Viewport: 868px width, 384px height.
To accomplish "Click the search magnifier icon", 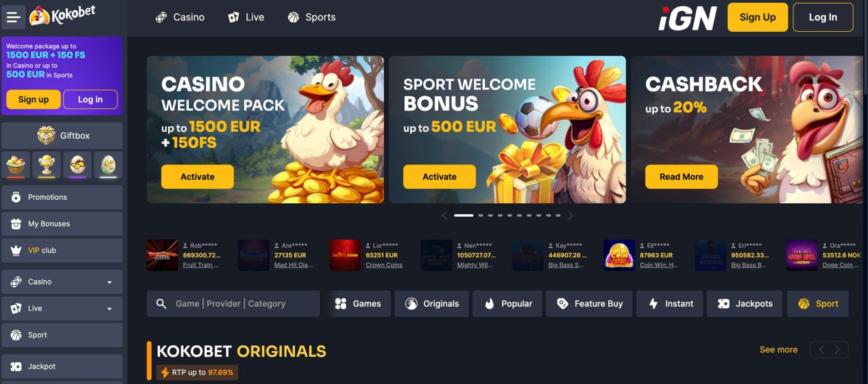I will (x=161, y=303).
